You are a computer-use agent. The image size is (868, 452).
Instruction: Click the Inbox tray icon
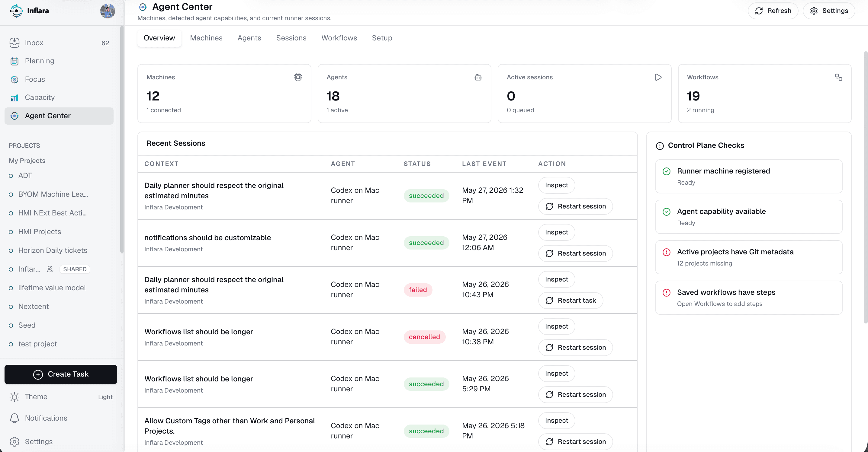click(x=14, y=43)
